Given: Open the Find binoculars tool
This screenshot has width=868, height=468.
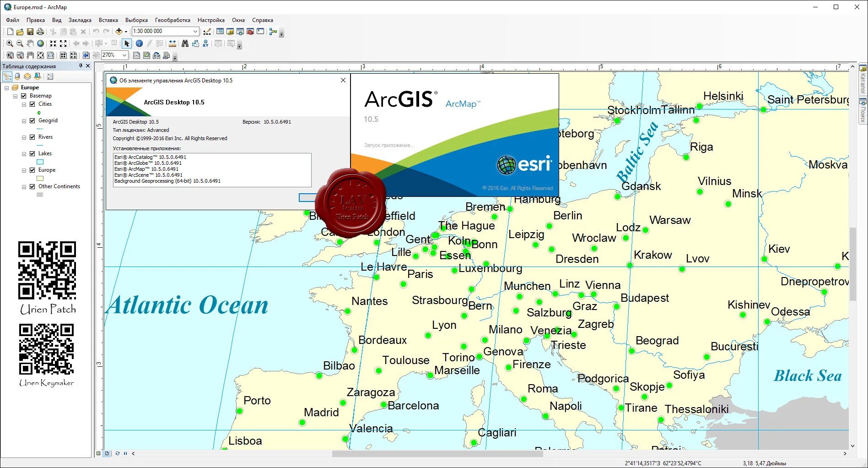Looking at the screenshot, I should [x=185, y=44].
